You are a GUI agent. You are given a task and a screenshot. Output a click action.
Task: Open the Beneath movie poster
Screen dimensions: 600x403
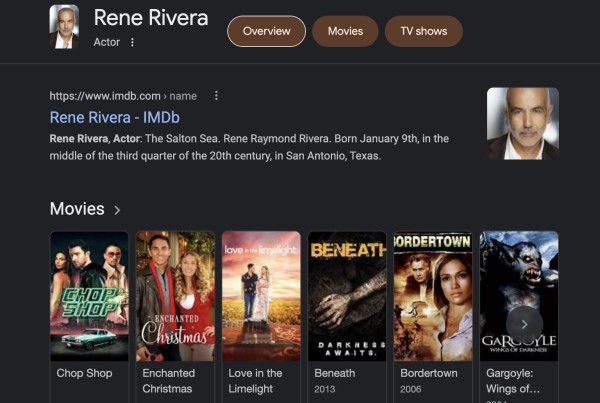(347, 296)
